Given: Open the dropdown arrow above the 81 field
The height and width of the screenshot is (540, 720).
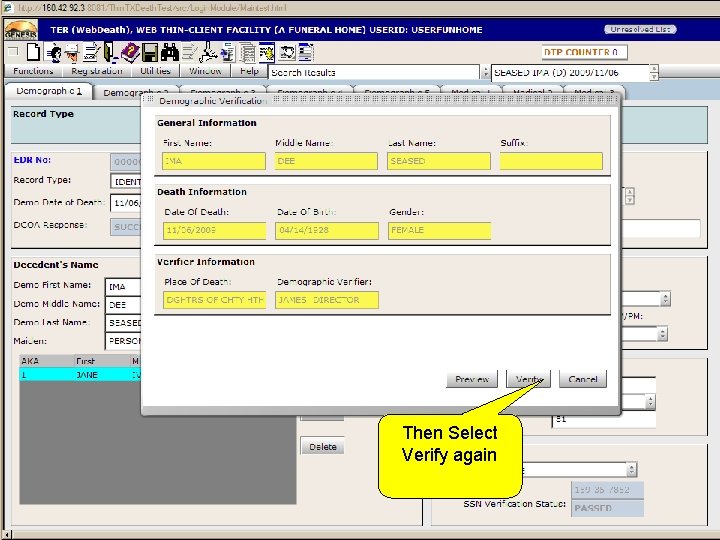Looking at the screenshot, I should pyautogui.click(x=650, y=402).
